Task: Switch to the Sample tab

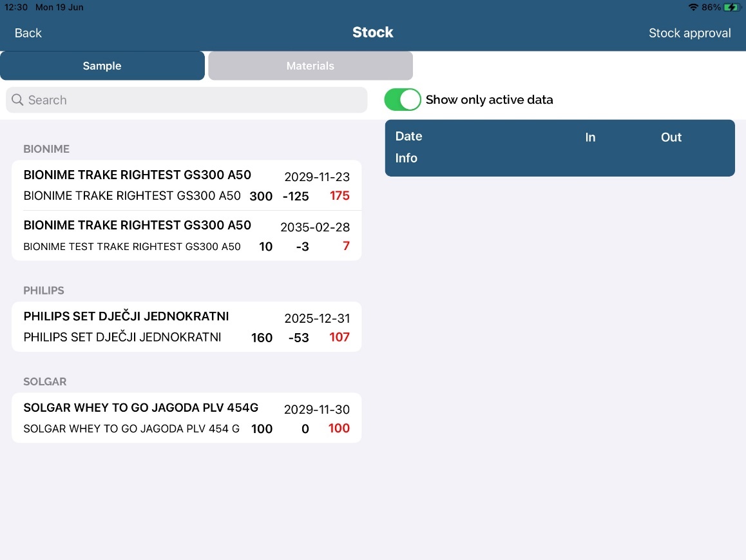Action: point(102,66)
